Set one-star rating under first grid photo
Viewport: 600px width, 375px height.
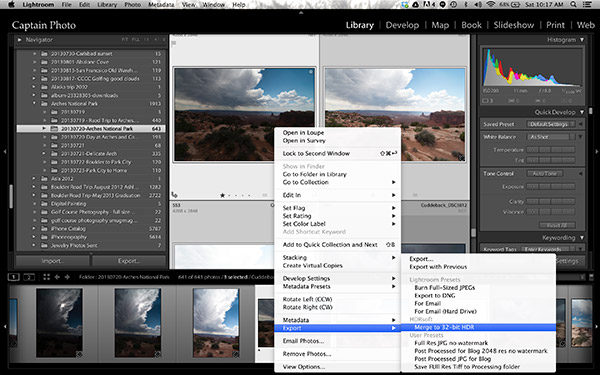click(222, 195)
